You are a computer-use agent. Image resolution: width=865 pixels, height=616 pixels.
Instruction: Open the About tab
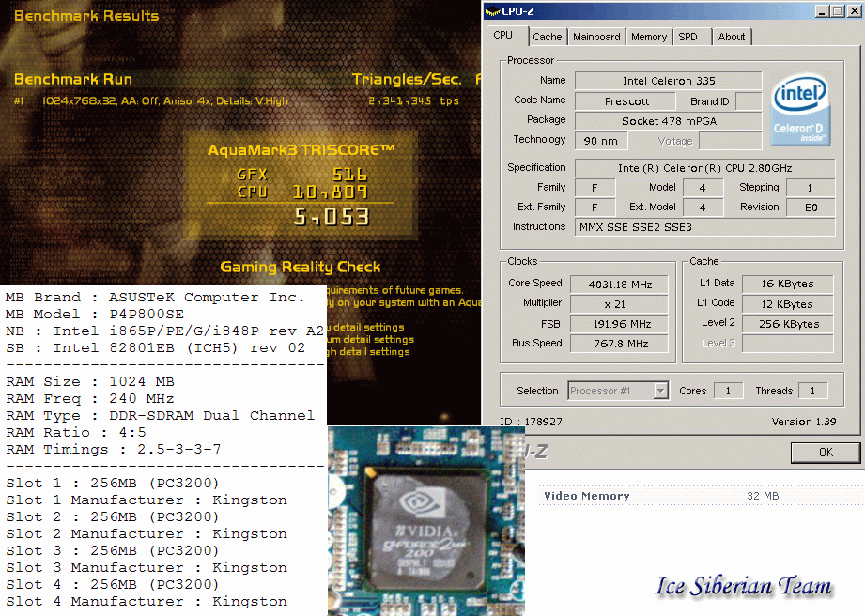[732, 37]
